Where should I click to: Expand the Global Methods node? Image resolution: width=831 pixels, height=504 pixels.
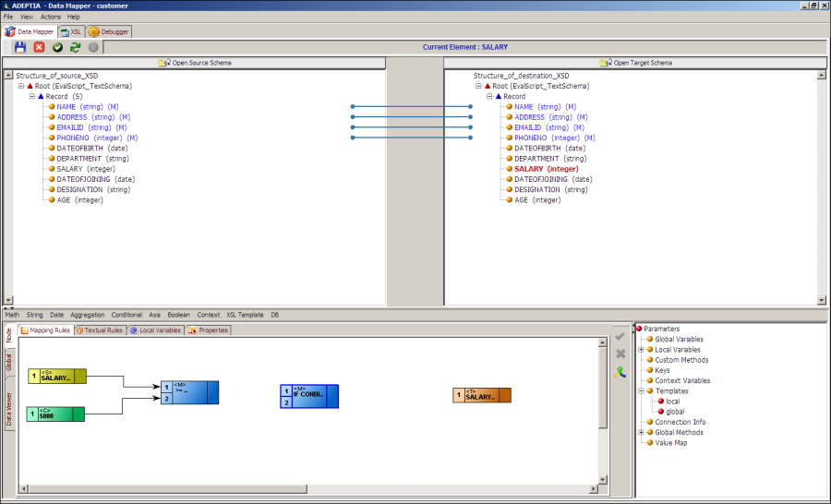[x=642, y=432]
